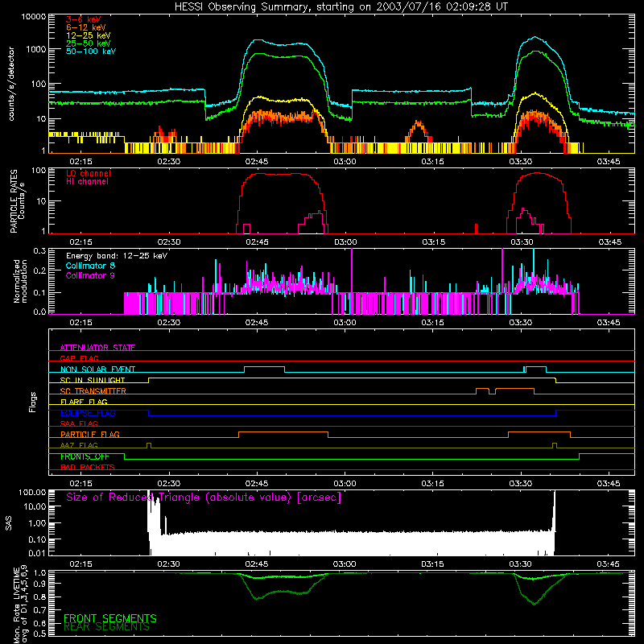
Task: Click 03:45 time tick under SAS panel
Action: [x=609, y=564]
